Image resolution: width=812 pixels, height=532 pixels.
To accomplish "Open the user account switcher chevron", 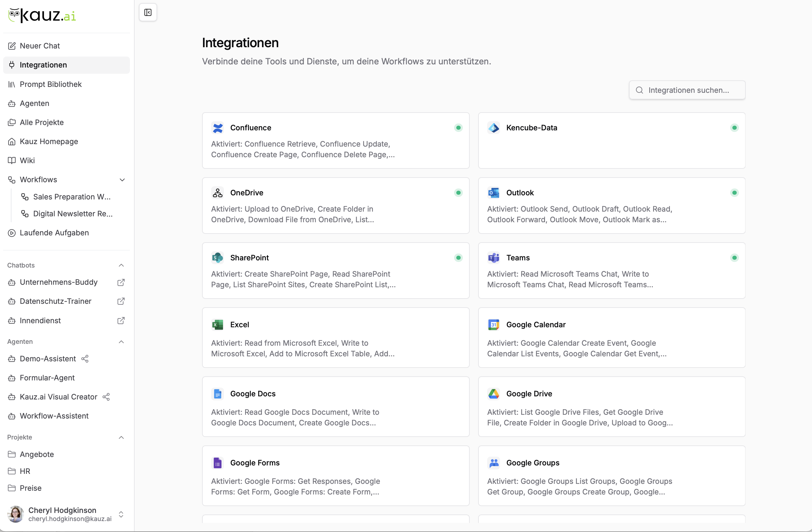I will coord(121,514).
